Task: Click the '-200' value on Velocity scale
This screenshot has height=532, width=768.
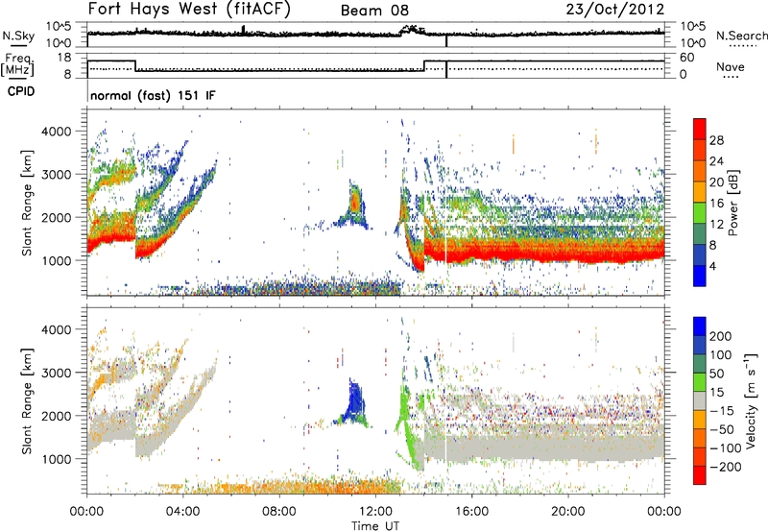Action: 726,467
